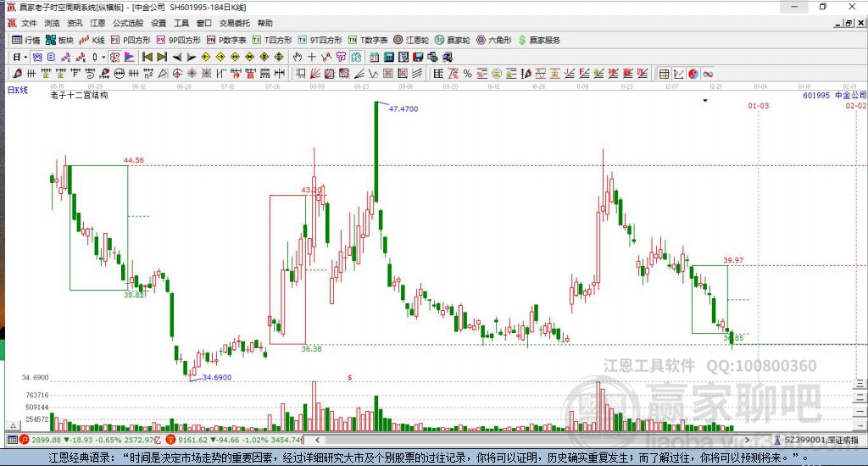
Task: Switch to the K线 chart view
Action: tap(92, 40)
